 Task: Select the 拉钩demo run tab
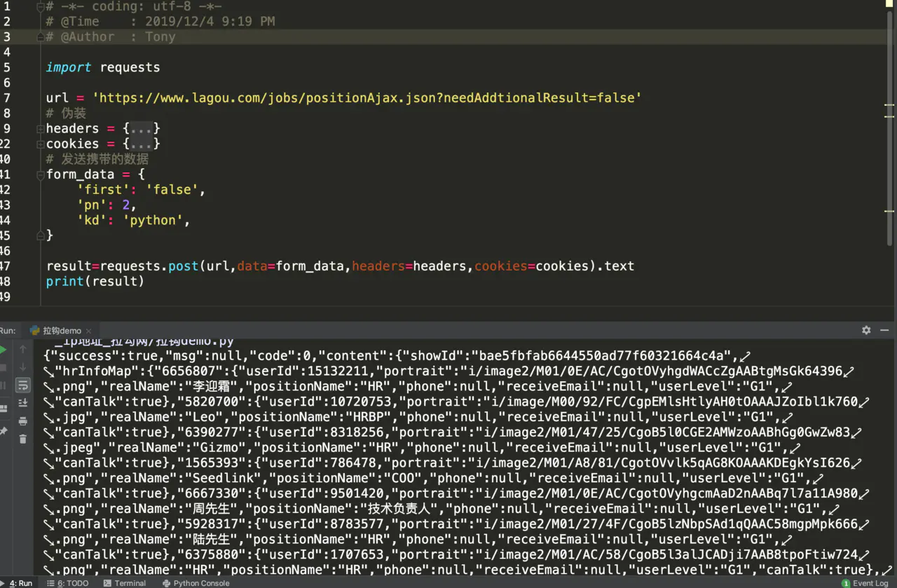point(62,330)
